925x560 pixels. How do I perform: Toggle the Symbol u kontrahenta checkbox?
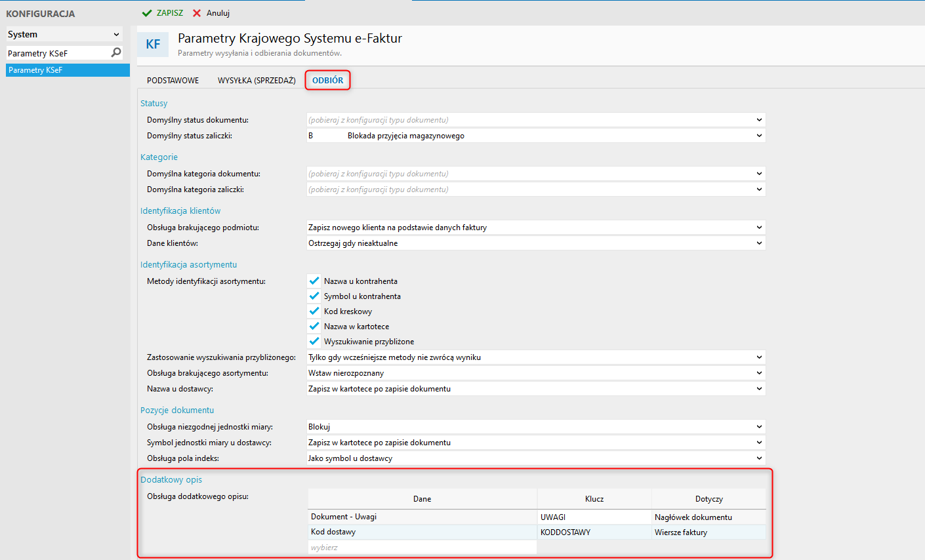[x=314, y=296]
